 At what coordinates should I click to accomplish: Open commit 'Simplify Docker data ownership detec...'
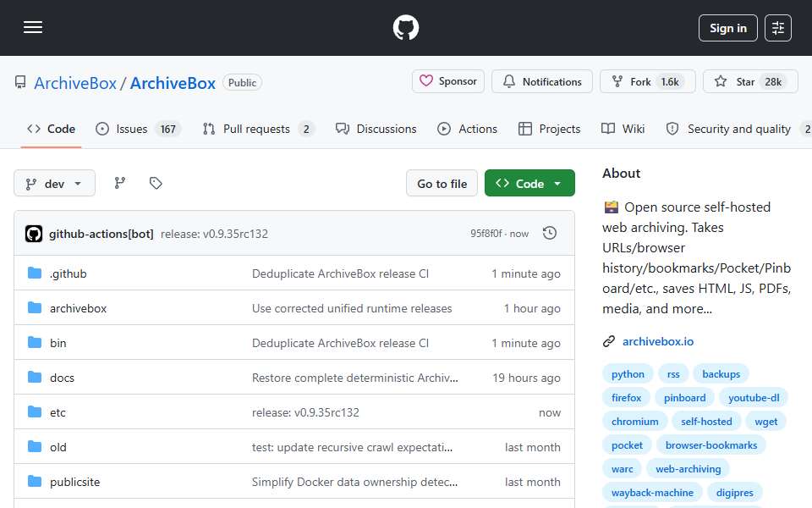(354, 482)
